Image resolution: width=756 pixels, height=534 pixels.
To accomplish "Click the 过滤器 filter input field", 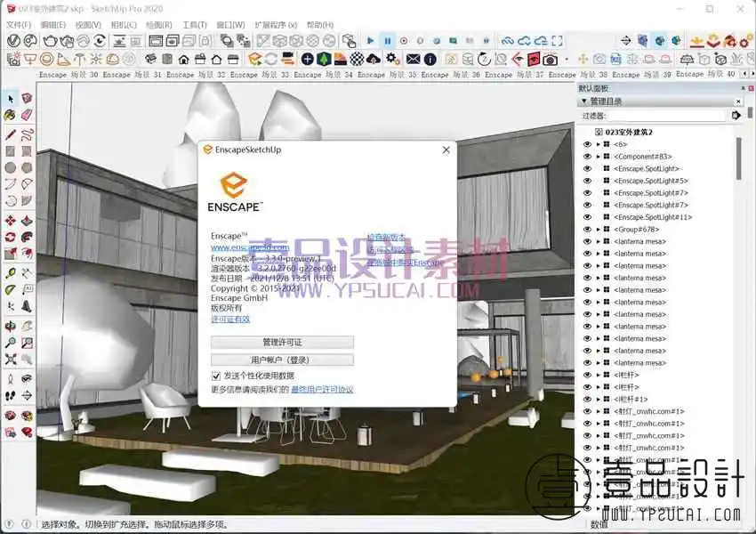I will click(x=667, y=116).
